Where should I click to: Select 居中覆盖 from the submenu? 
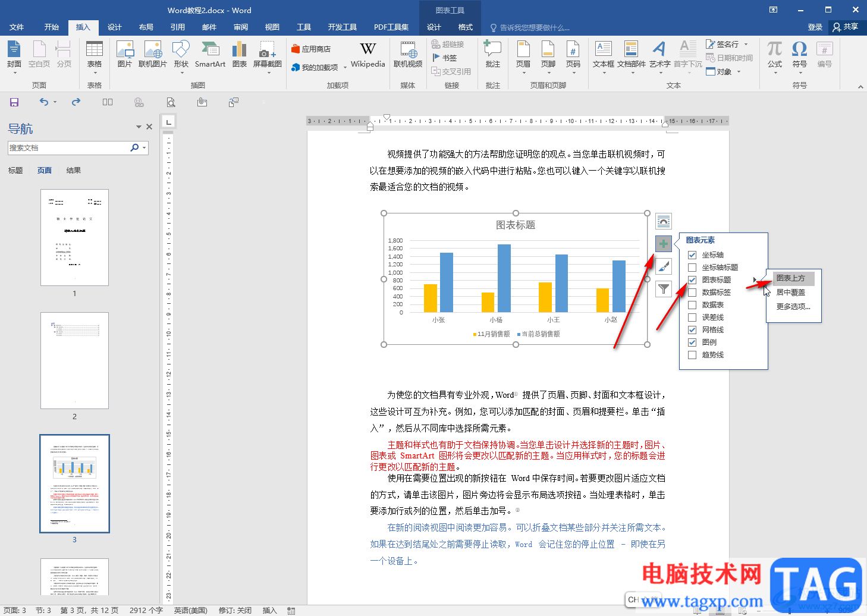click(790, 293)
